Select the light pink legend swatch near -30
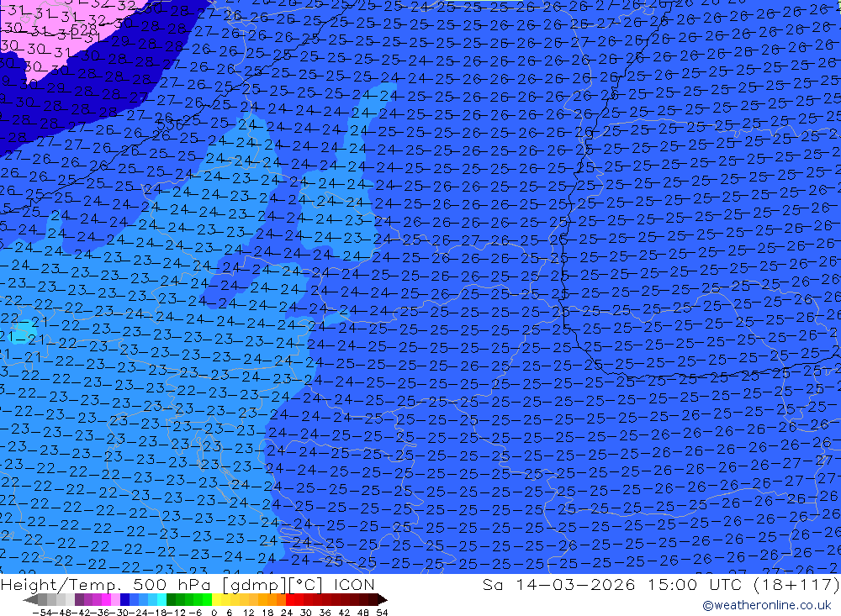Viewport: 841px width, 616px height. click(115, 599)
